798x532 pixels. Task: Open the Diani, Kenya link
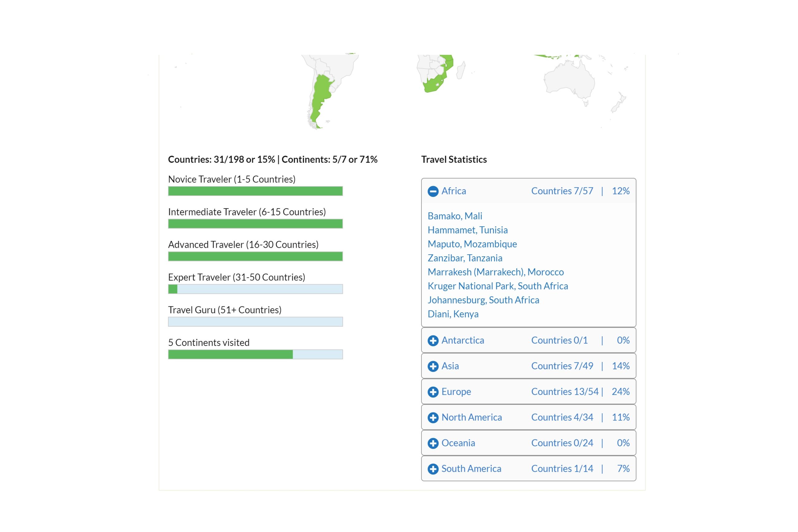[x=453, y=314]
